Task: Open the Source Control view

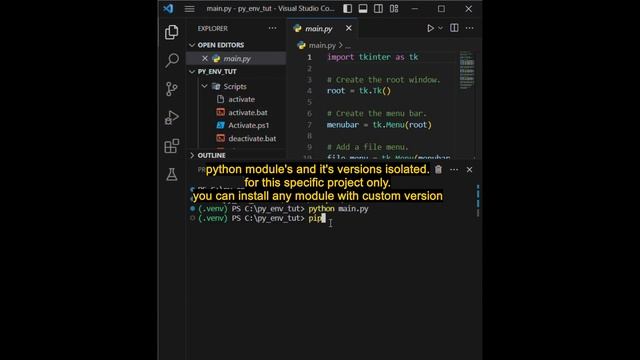Action: pos(172,89)
